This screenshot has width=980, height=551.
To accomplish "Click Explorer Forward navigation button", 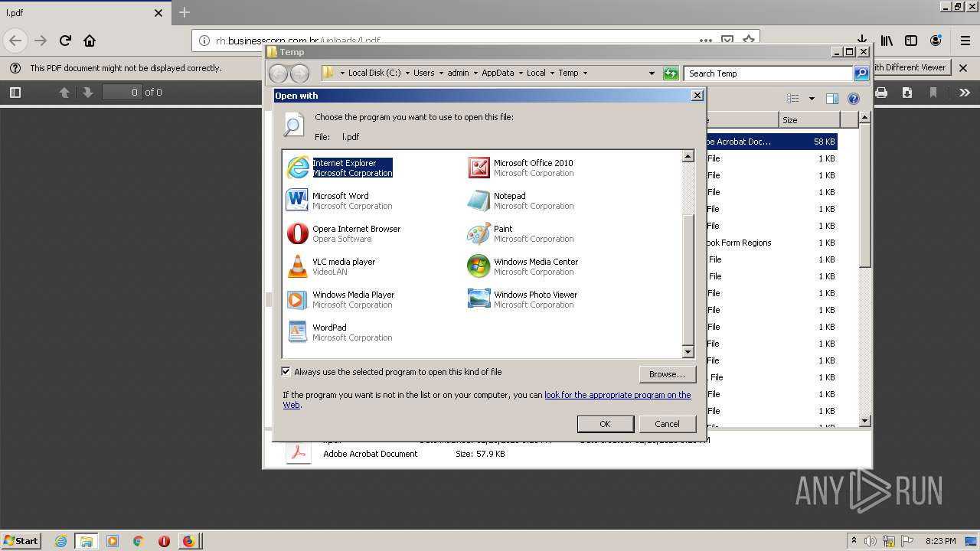I will pos(299,73).
